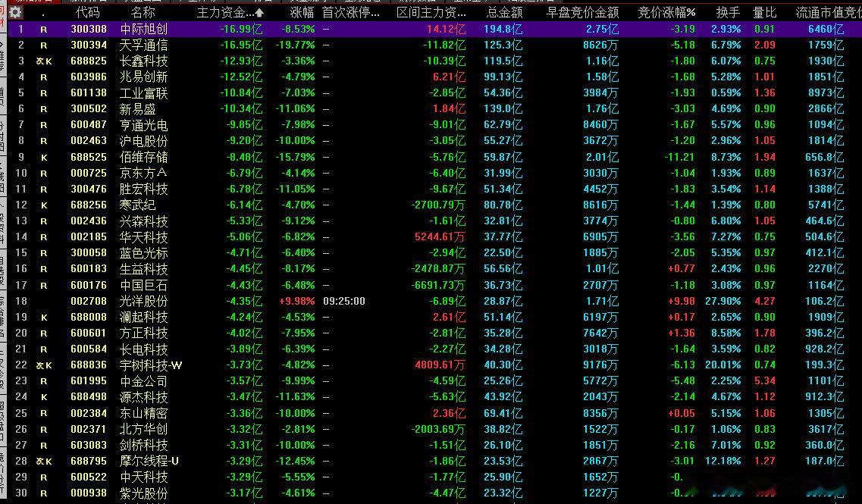Click stock code 688256
The width and height of the screenshot is (862, 504).
coord(89,205)
